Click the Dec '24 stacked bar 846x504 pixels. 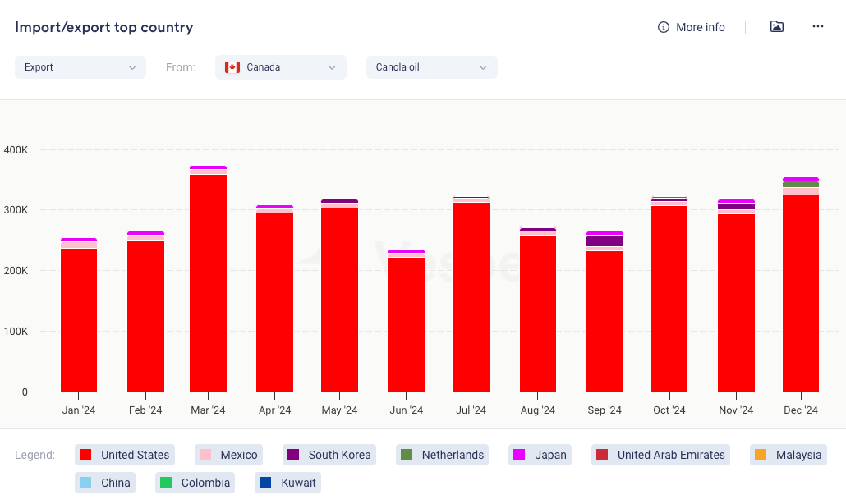point(801,287)
